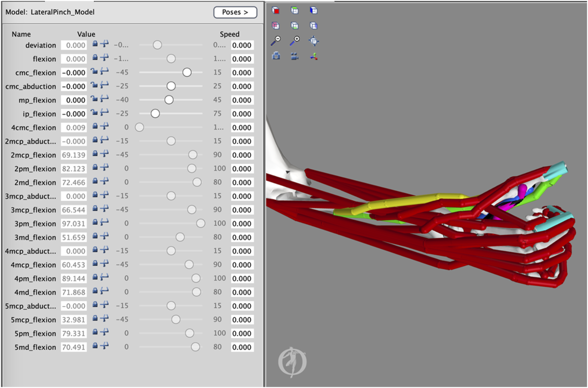Start recording with the movie camera icon
This screenshot has height=388, width=588.
(295, 56)
